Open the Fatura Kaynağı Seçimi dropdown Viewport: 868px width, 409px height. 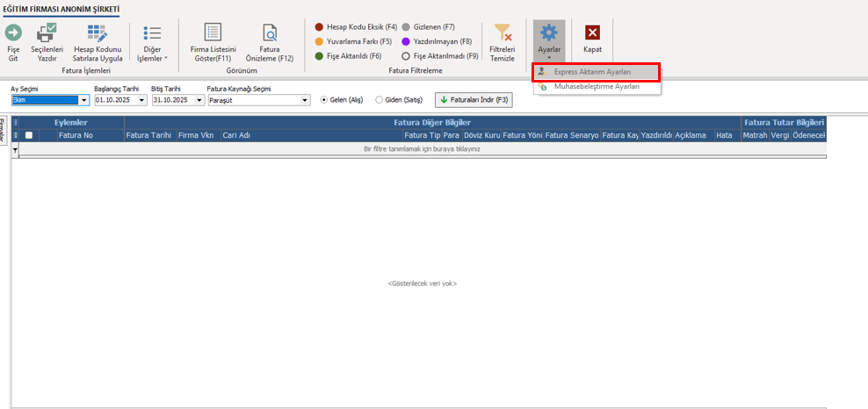click(x=305, y=101)
